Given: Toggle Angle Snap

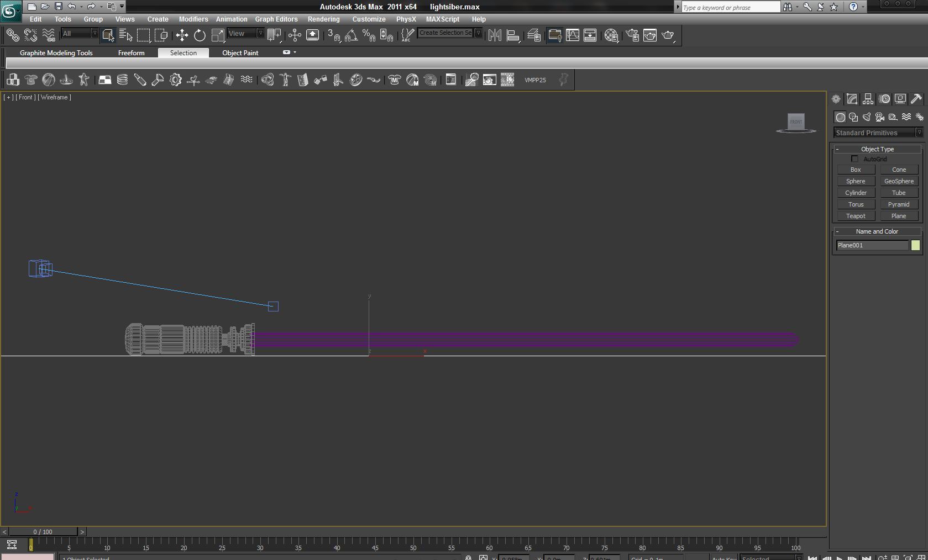Looking at the screenshot, I should [x=351, y=35].
